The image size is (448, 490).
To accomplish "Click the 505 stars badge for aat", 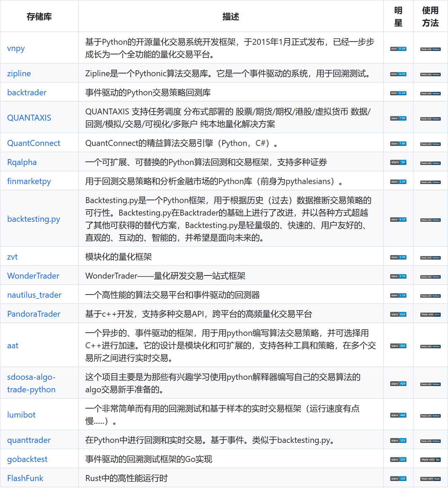I will [398, 346].
